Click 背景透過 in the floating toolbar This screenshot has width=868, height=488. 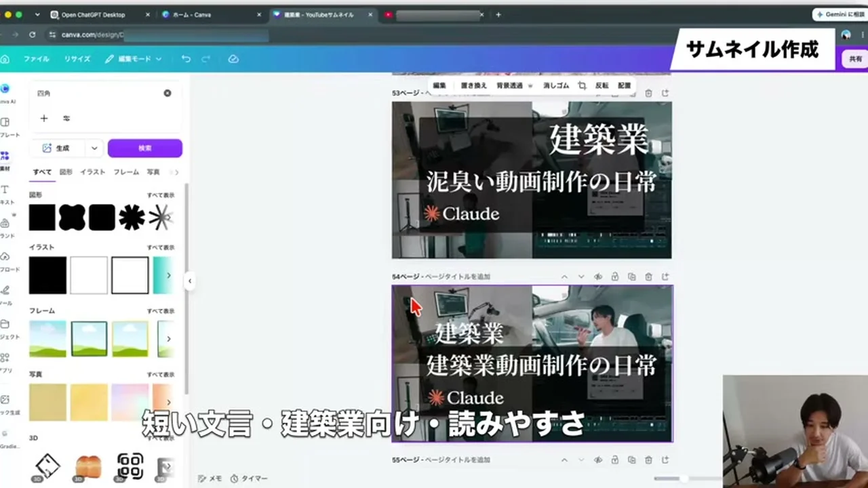pyautogui.click(x=510, y=85)
